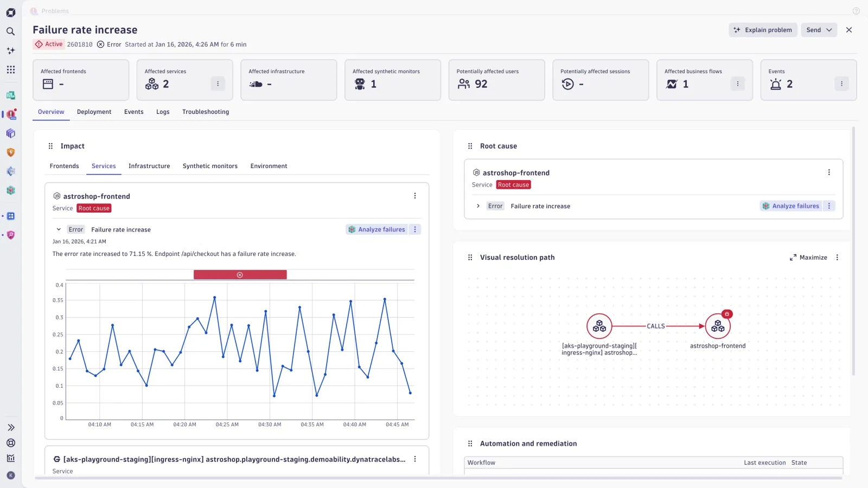Open three-dot menu on the Events card
Viewport: 868px width, 488px height.
(841, 84)
